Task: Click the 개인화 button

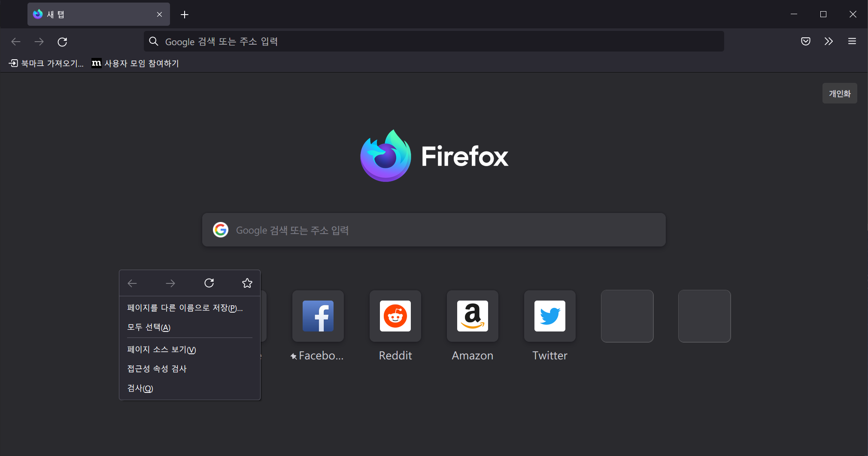Action: pos(840,93)
